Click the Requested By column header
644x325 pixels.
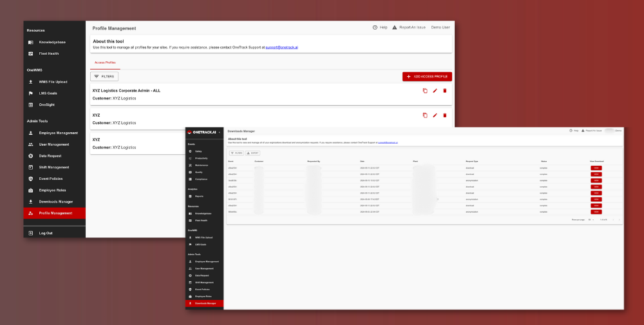[314, 161]
